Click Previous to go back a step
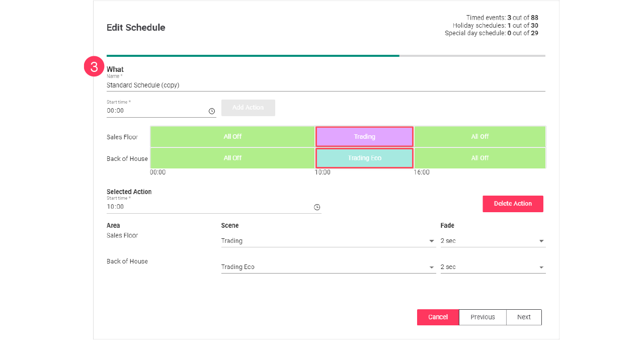644x353 pixels. pos(482,317)
